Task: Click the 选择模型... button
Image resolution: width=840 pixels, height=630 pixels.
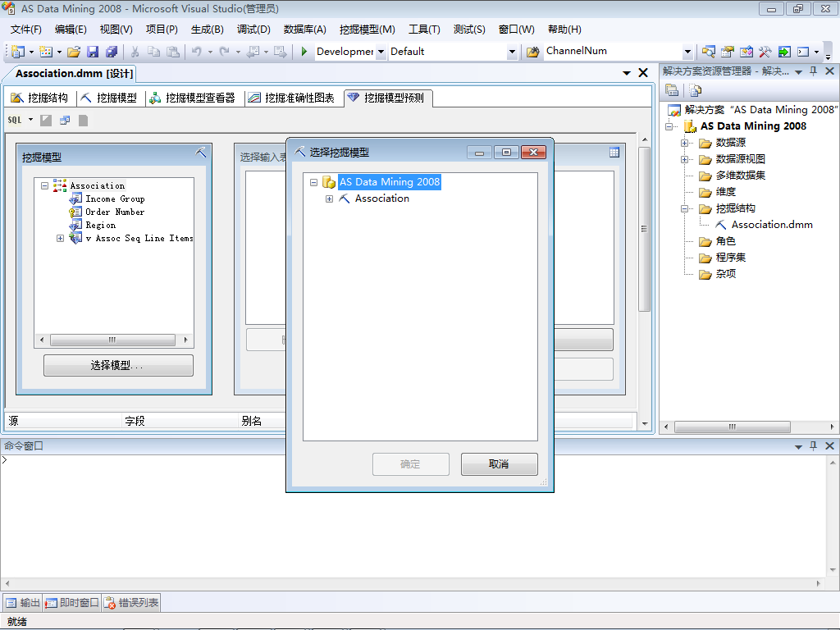Action: [118, 365]
